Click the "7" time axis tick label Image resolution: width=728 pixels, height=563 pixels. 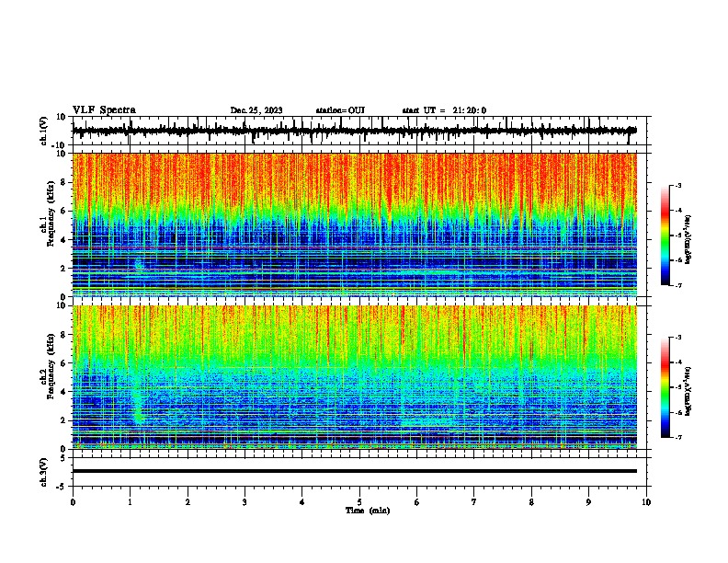coord(474,502)
